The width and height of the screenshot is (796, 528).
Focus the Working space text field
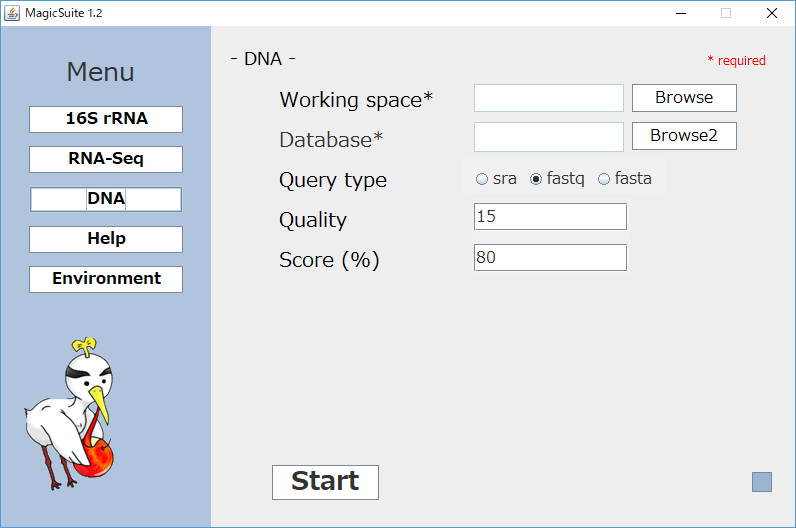click(x=549, y=98)
